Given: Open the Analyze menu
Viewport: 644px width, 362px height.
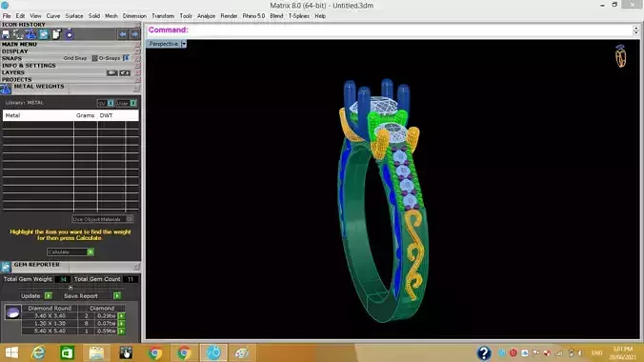Looking at the screenshot, I should coord(206,16).
